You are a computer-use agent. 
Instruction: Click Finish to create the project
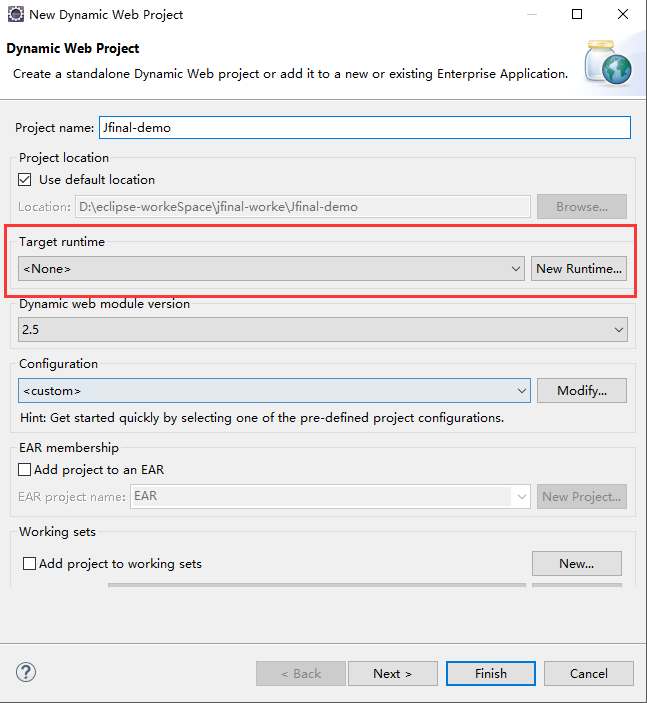coord(491,673)
